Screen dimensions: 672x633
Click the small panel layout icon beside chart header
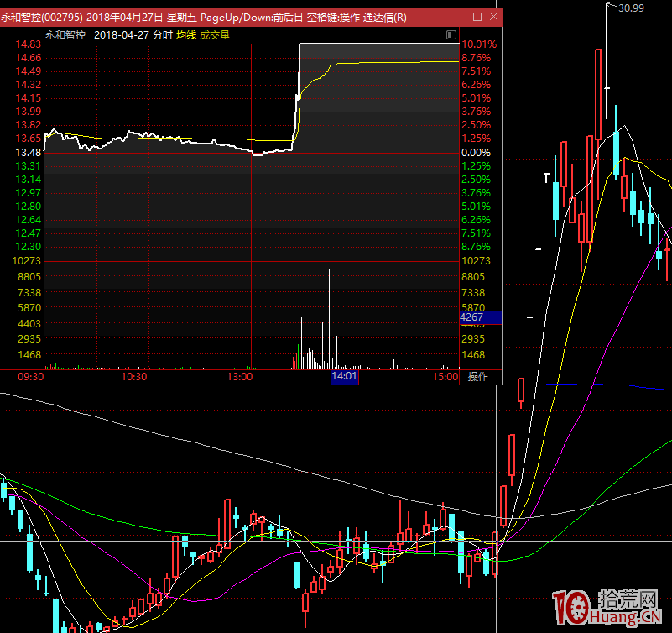(x=452, y=34)
